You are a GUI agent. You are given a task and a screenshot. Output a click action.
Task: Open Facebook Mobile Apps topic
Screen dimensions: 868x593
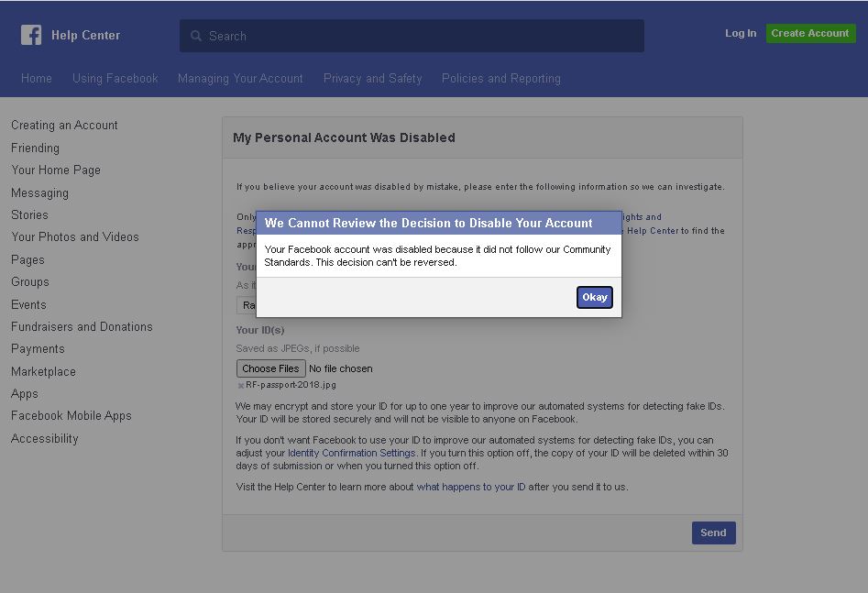pos(71,416)
